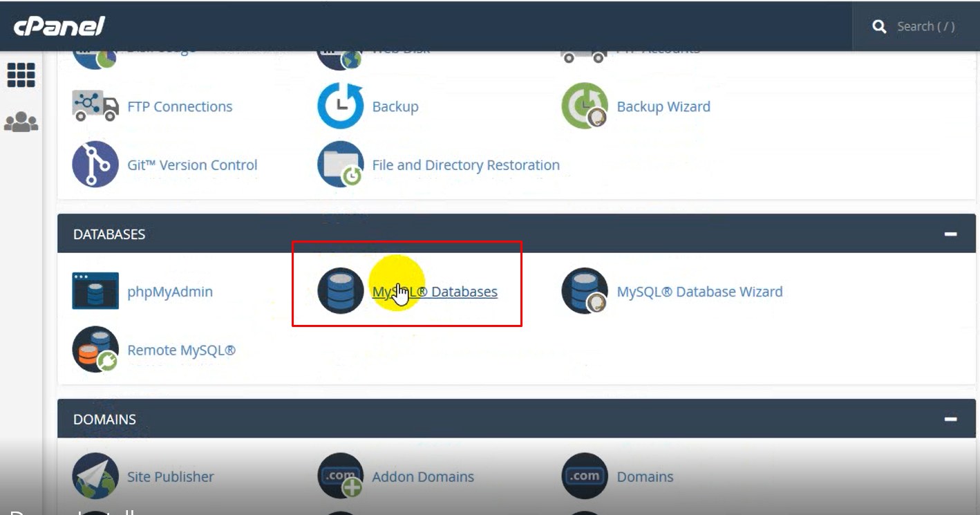Click the Backup Wizard icon
980x515 pixels.
coord(585,106)
